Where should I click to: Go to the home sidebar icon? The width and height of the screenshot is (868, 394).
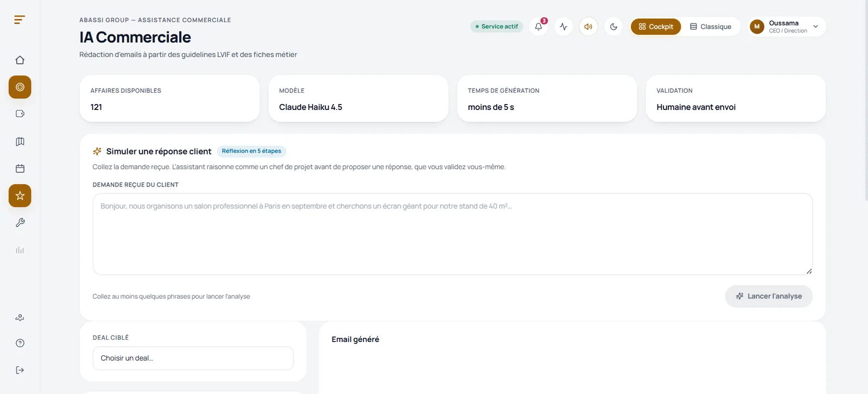point(20,60)
